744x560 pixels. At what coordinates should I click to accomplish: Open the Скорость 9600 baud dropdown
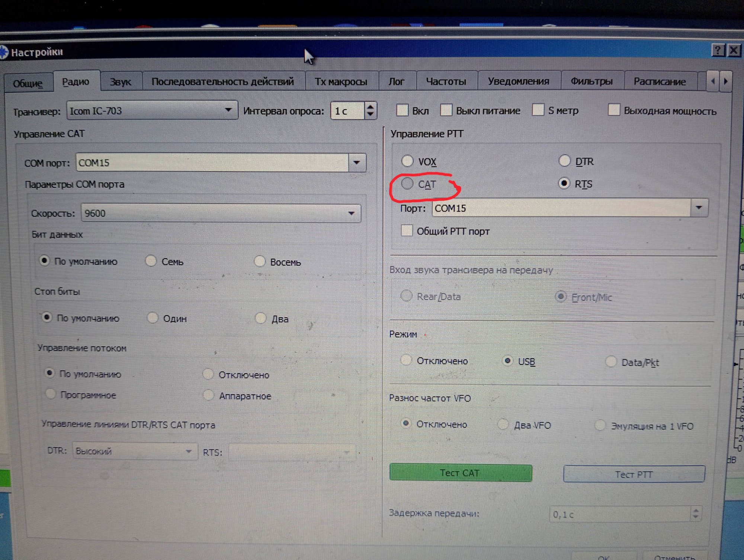tap(351, 213)
